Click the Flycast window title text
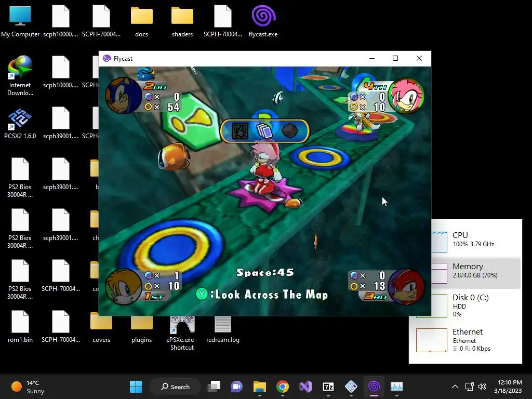This screenshot has height=399, width=532. coord(123,58)
